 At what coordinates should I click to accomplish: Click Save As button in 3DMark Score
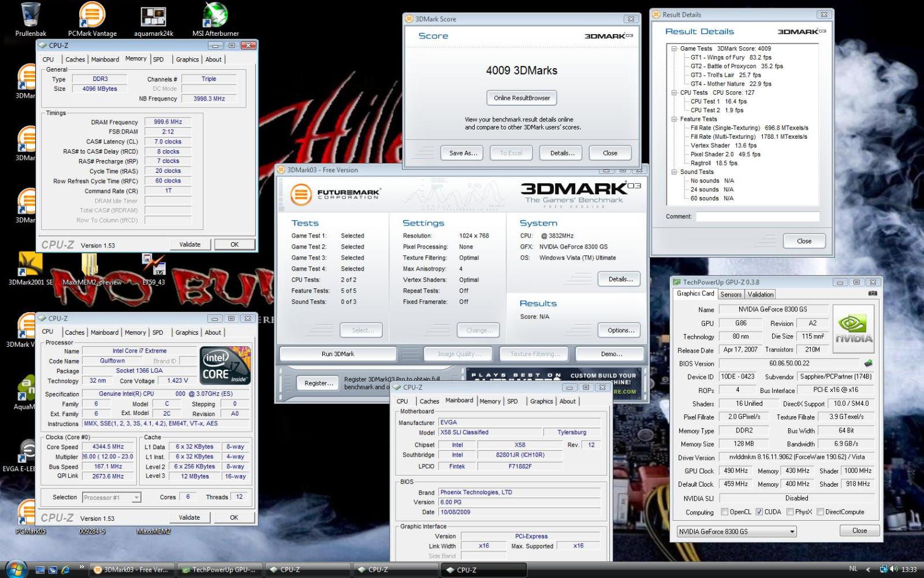click(463, 153)
